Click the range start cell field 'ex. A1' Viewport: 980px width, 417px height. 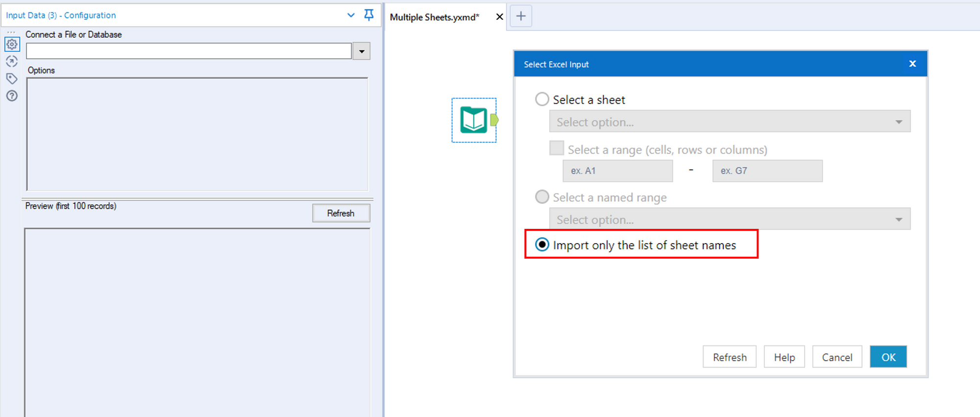tap(617, 171)
